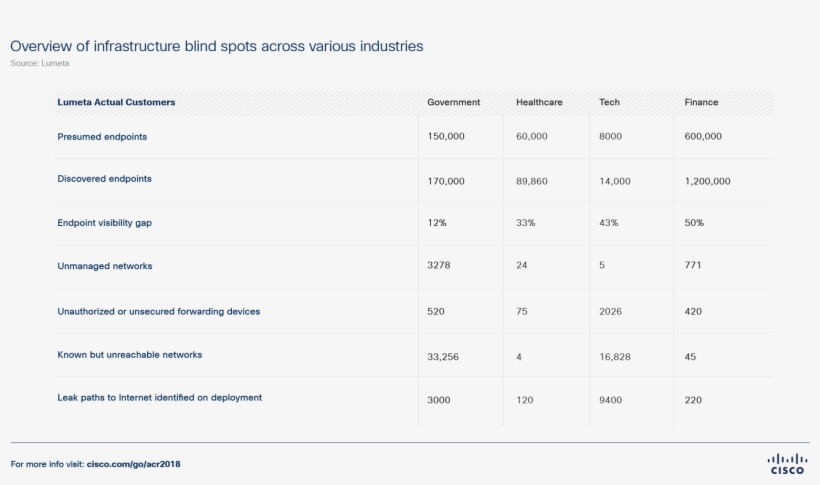This screenshot has width=820, height=485.
Task: Open the cisco.com/go/acr2018 link
Action: (x=134, y=464)
